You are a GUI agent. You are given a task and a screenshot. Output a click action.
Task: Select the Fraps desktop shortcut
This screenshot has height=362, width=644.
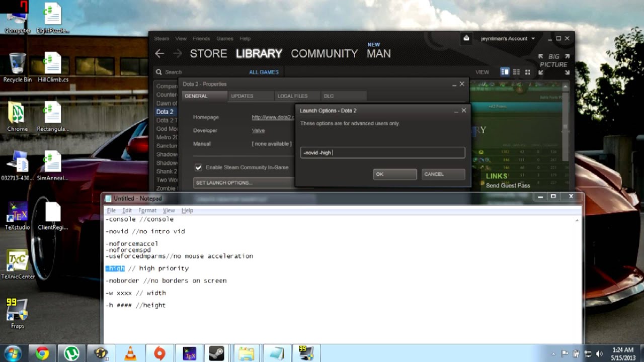pos(17,314)
